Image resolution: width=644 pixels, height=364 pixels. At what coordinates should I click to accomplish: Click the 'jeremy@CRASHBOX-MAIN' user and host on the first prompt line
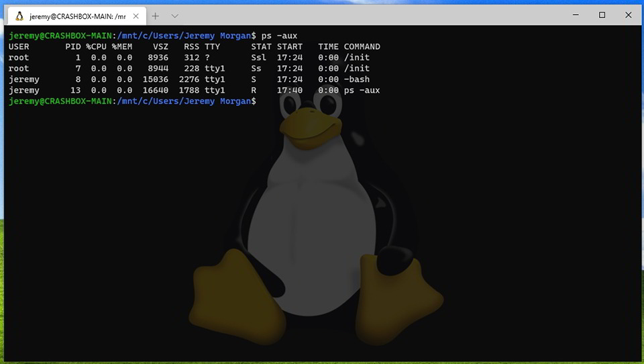click(60, 36)
